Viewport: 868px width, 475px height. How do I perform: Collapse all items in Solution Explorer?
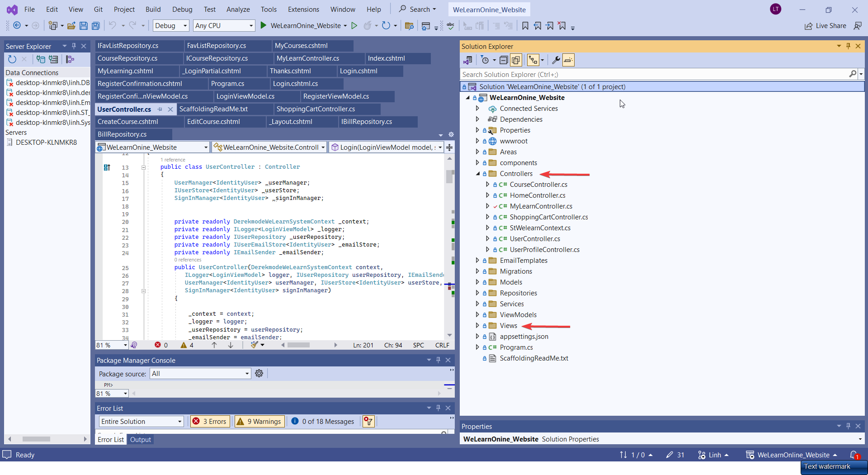pos(504,60)
